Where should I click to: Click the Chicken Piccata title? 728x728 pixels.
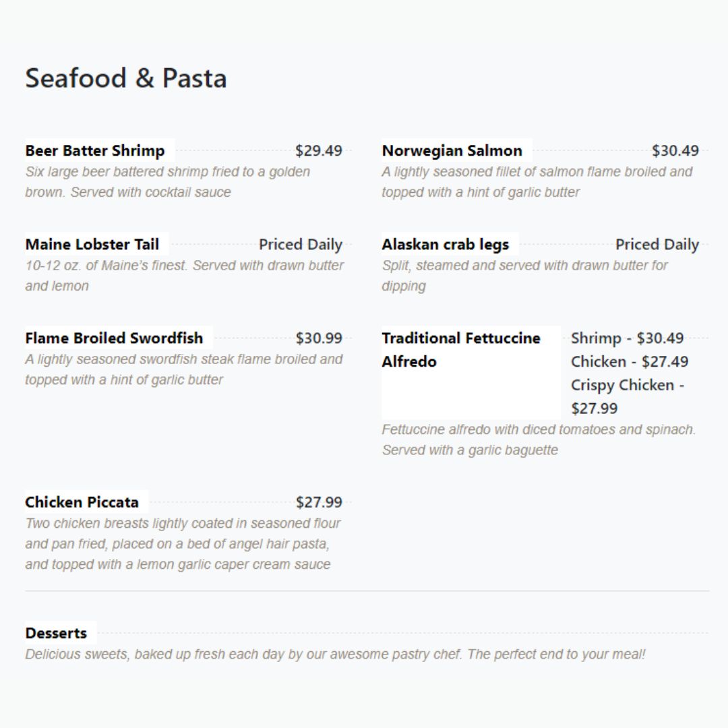tap(82, 502)
